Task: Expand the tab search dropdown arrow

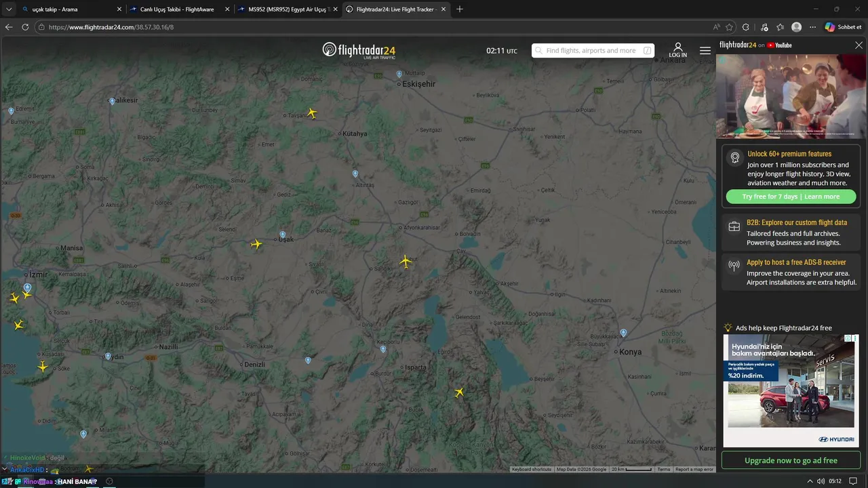Action: tap(9, 9)
